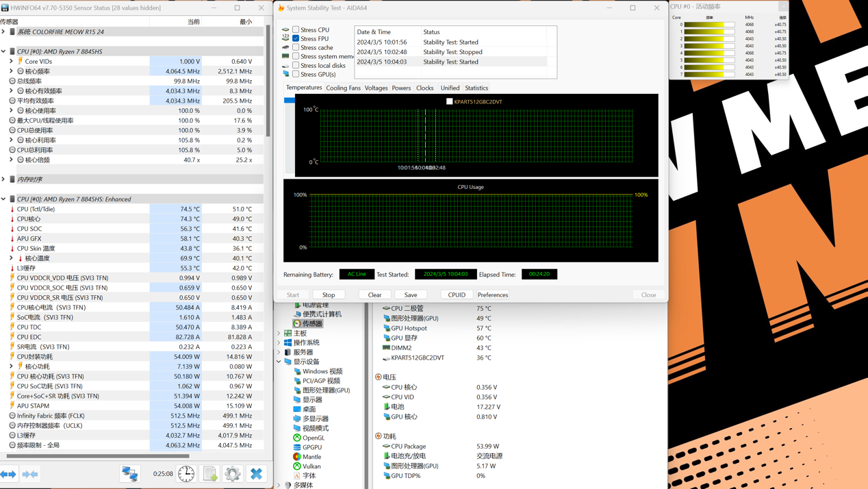
Task: Click the 当前 column header in HWiNFO
Action: 194,22
